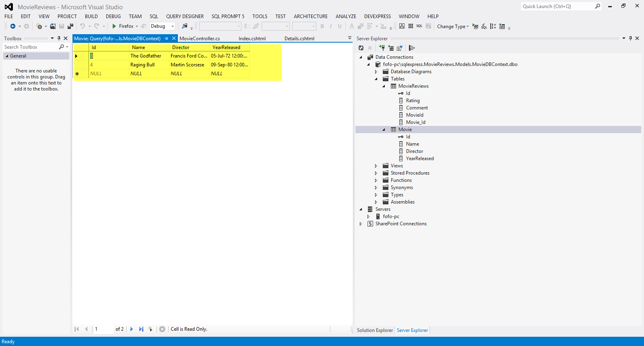The width and height of the screenshot is (644, 346).
Task: Collapse the Movie table node
Action: (x=384, y=130)
